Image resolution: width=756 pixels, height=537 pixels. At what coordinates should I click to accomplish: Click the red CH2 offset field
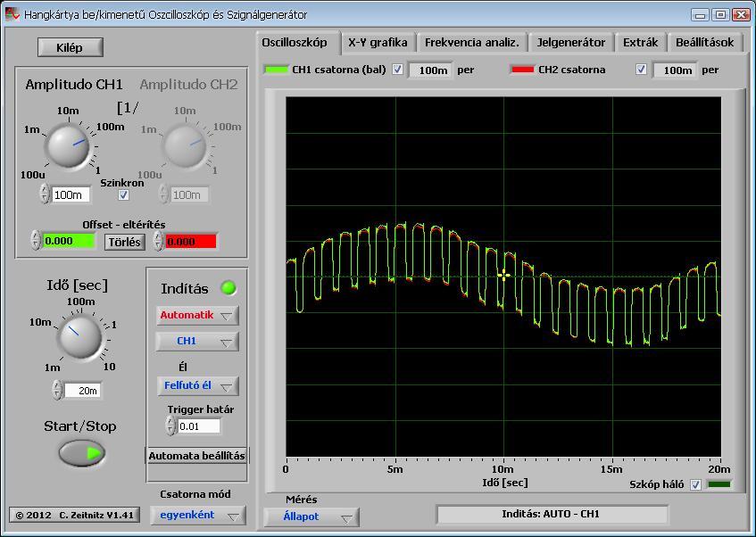pyautogui.click(x=191, y=241)
